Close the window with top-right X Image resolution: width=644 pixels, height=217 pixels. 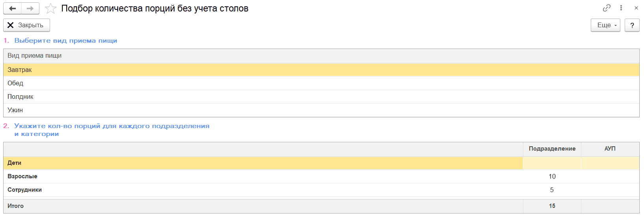(x=636, y=8)
